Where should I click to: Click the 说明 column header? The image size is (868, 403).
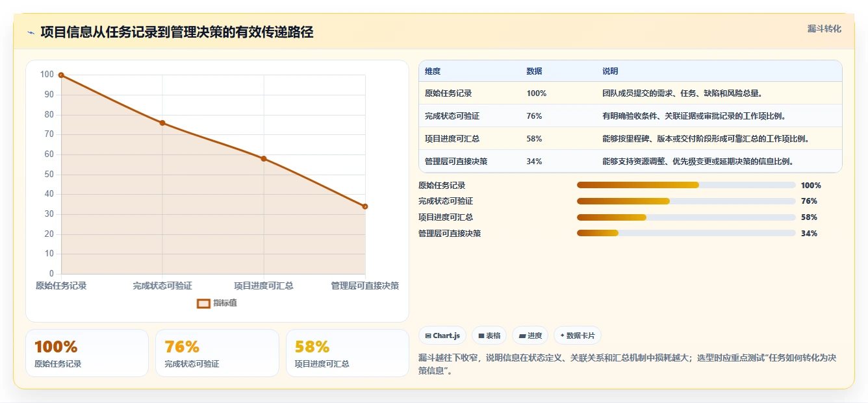(x=610, y=71)
